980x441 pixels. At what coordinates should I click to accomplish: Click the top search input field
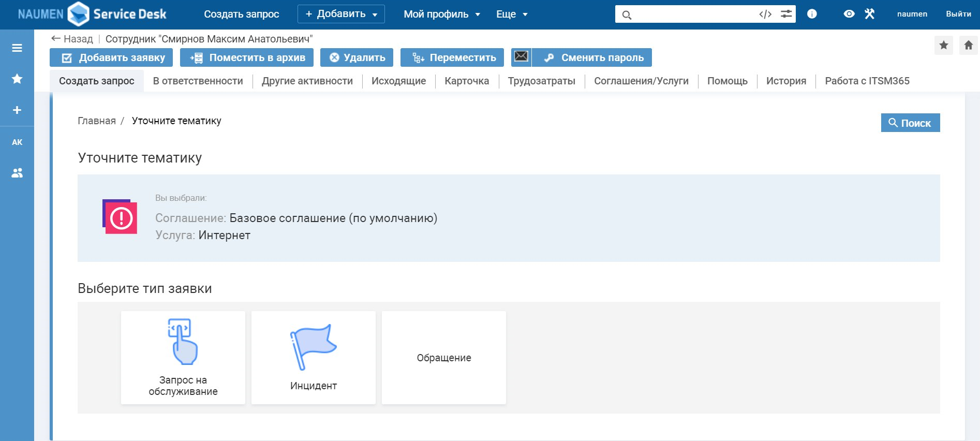[693, 14]
